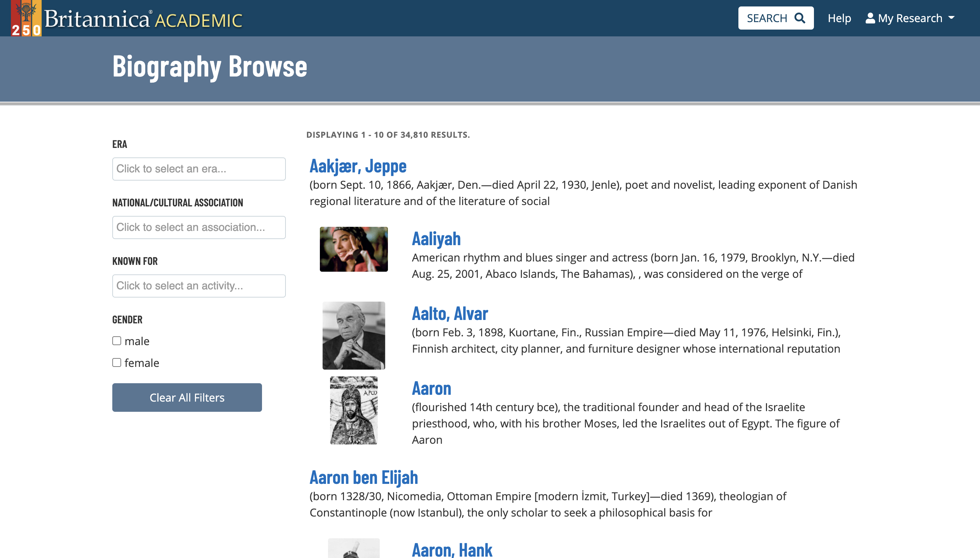Click the Aaron description paragraph
This screenshot has height=558, width=980.
pyautogui.click(x=626, y=423)
